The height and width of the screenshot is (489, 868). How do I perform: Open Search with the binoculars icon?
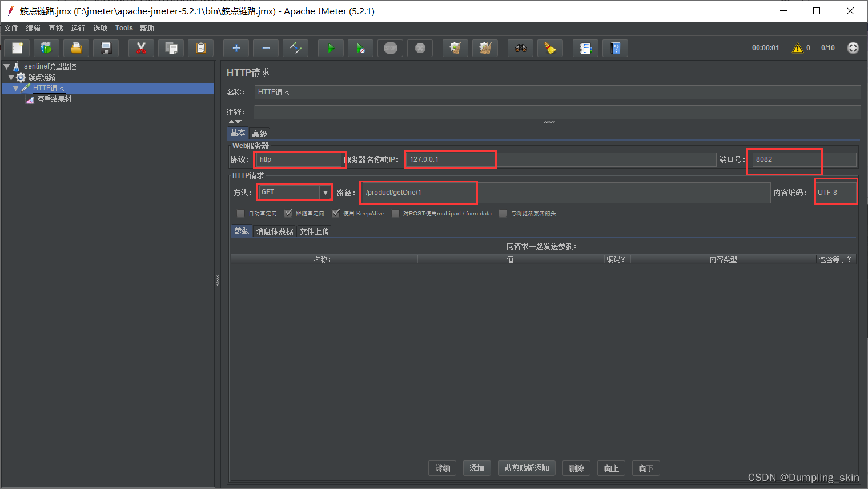tap(520, 48)
